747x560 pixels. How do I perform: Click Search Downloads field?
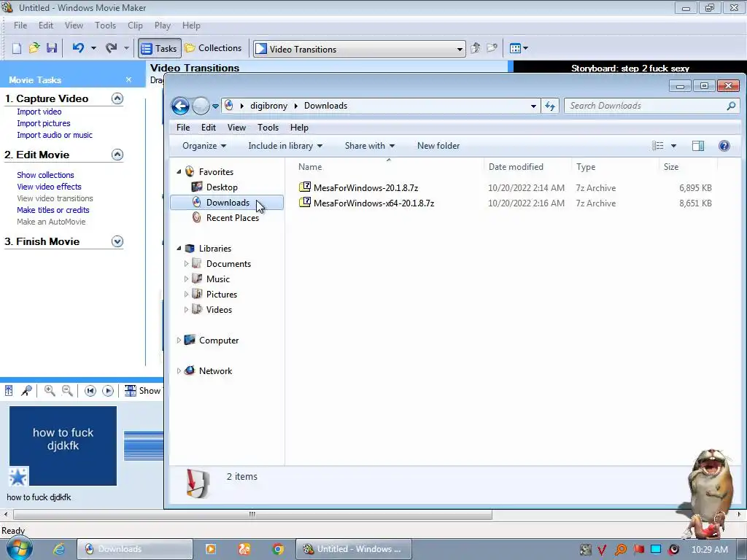(x=651, y=106)
